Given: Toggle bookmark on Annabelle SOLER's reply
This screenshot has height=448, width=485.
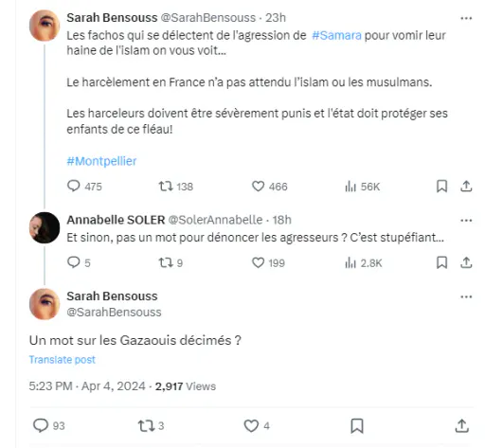Looking at the screenshot, I should (x=441, y=262).
